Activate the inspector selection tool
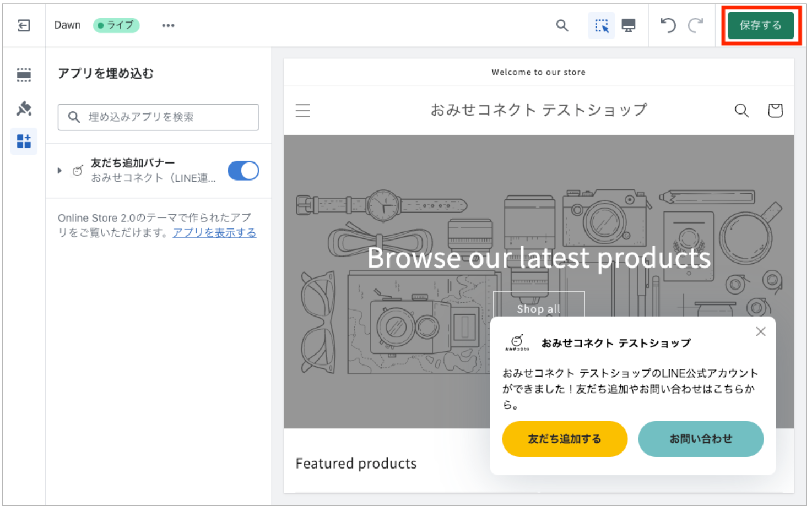The width and height of the screenshot is (812, 512). coord(601,25)
